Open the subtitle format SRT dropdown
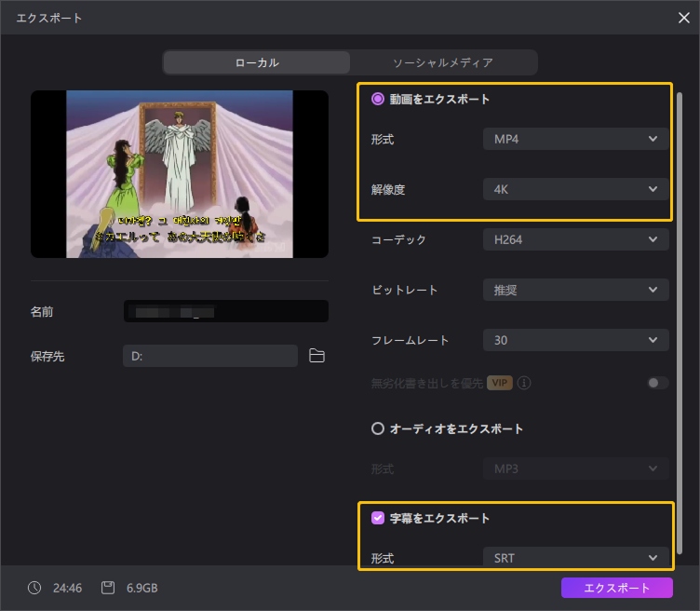The width and height of the screenshot is (700, 611). pos(575,557)
